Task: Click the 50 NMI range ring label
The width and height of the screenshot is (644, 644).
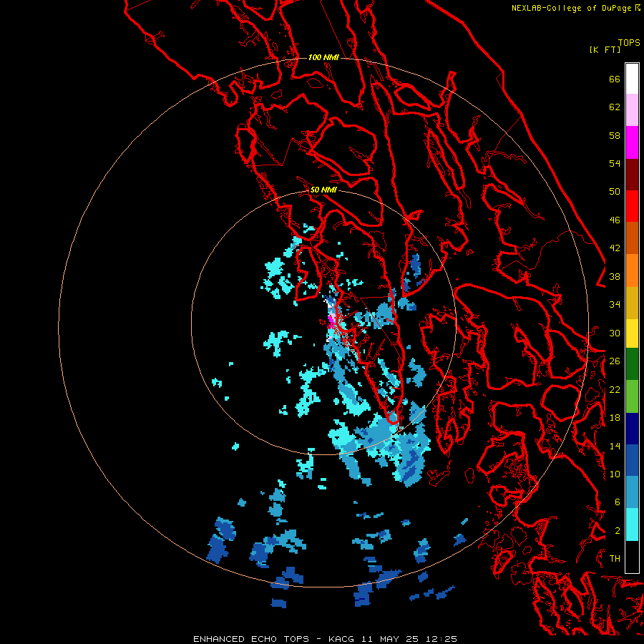Action: 323,190
